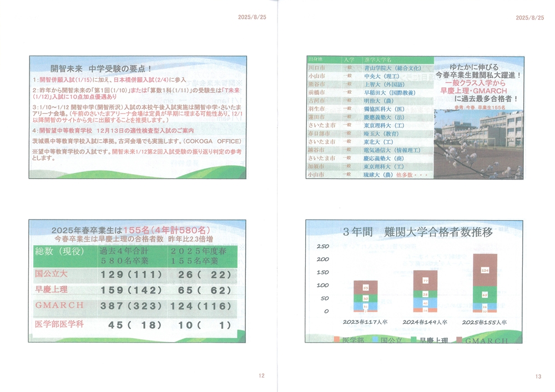Click the 2023春117人卒 axis label
Screen dimensions: 555x392
point(365,322)
